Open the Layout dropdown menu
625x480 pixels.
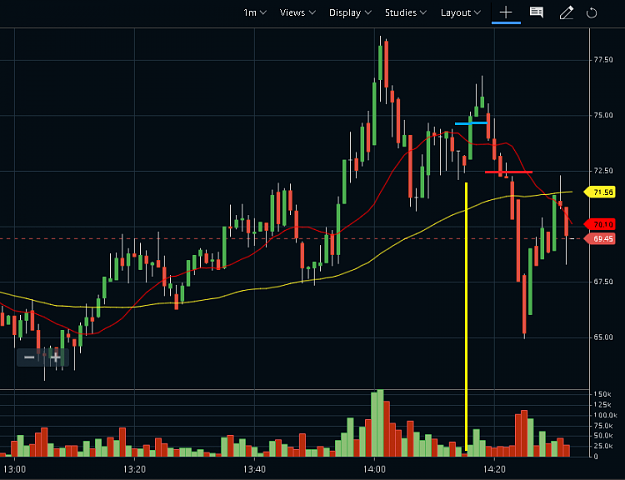(461, 13)
